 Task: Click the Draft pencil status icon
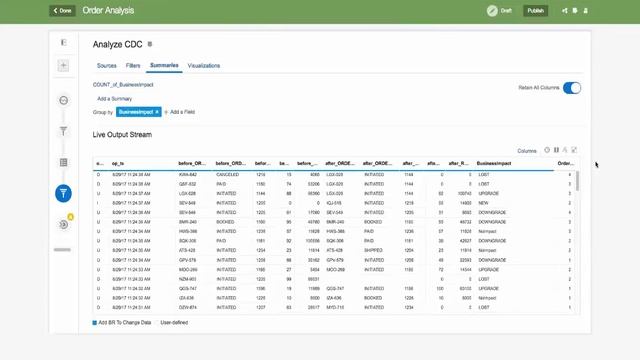(x=492, y=11)
